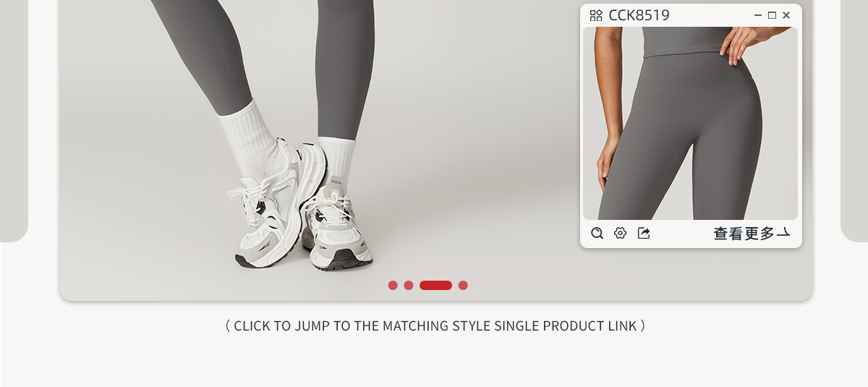This screenshot has height=387, width=868.
Task: Open the magnifier search icon in product card
Action: click(x=597, y=233)
